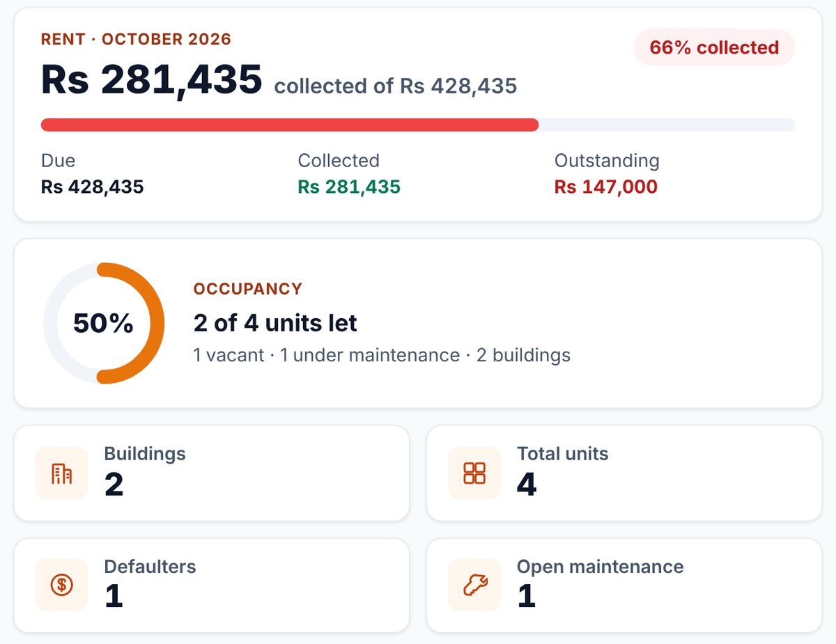The height and width of the screenshot is (644, 836).
Task: Click the rent collection progress bar
Action: [418, 125]
